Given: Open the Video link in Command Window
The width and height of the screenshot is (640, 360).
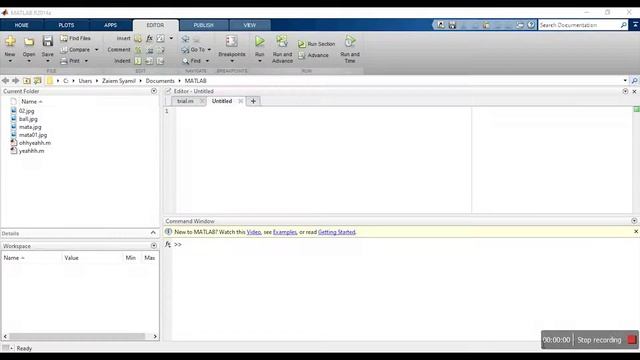Looking at the screenshot, I should click(x=253, y=232).
